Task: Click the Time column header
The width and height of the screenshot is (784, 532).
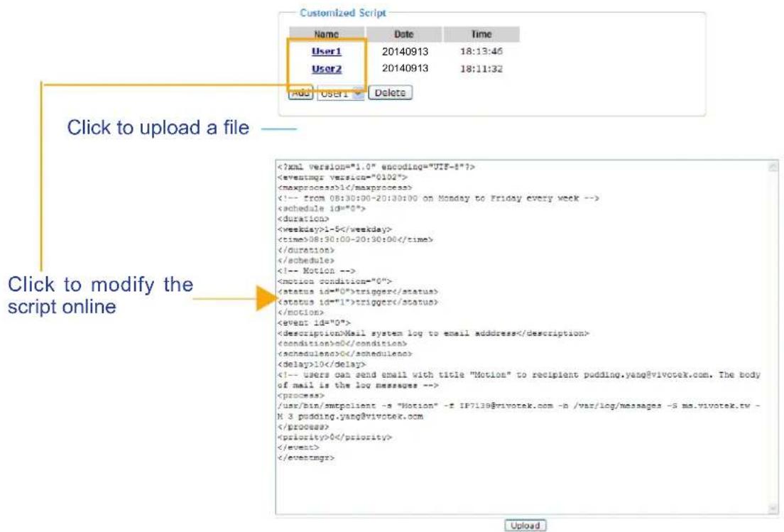Action: [481, 34]
